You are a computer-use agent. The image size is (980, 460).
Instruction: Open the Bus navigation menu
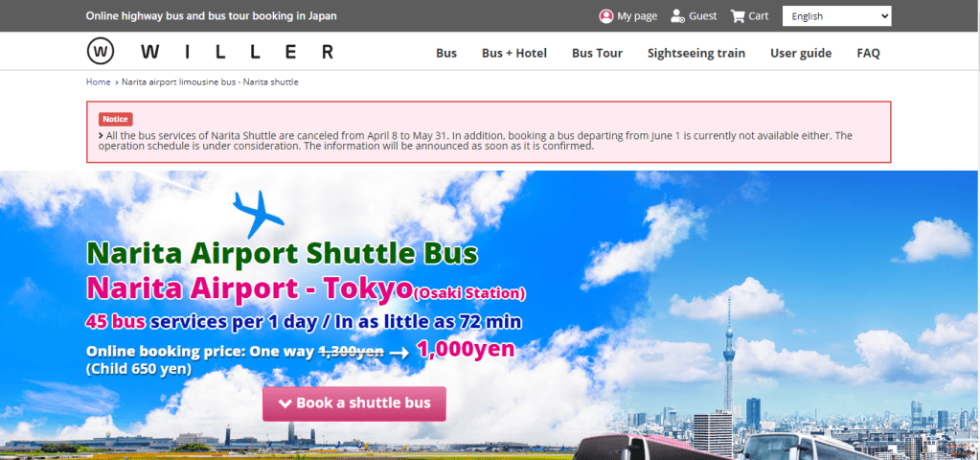tap(445, 53)
